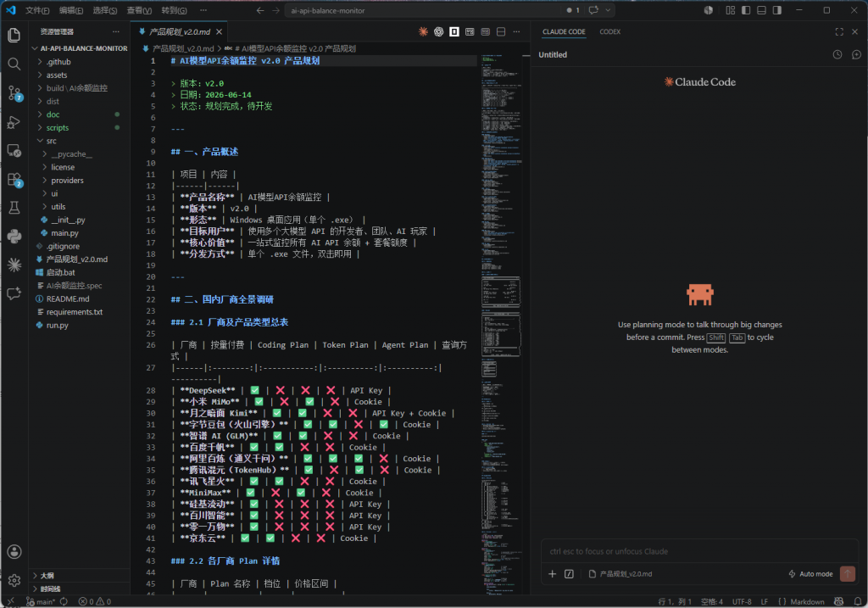Open the Run and Debug view
868x608 pixels.
[x=14, y=122]
